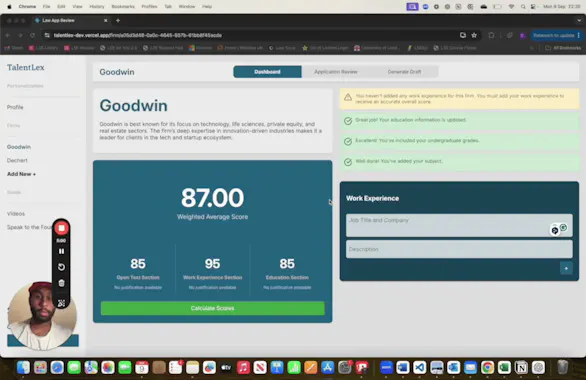Open Visual Studio Code from the dock
The height and width of the screenshot is (380, 586).
tap(420, 368)
